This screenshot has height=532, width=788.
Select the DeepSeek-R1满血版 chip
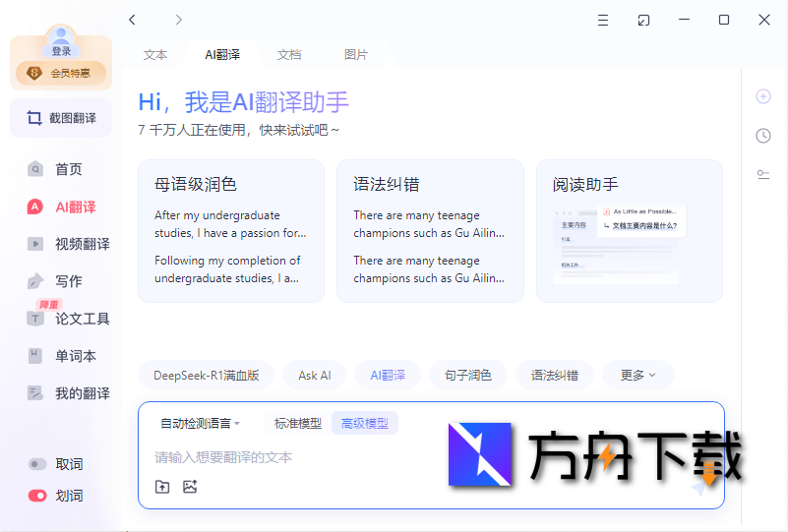click(x=206, y=375)
